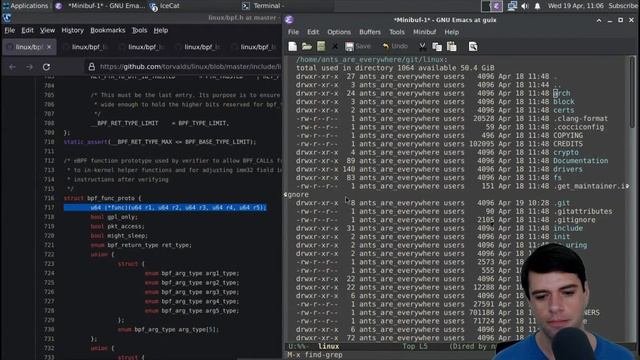Click the .clang-format file in Dired
Screen dimensions: 640x360
580,118
